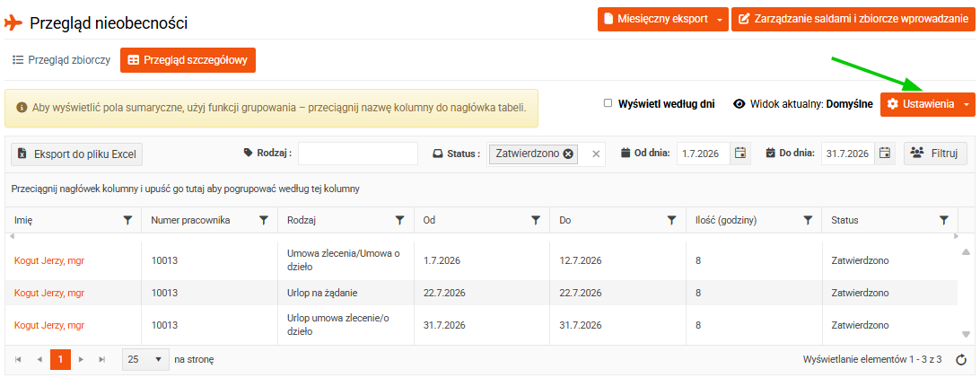This screenshot has height=378, width=980.
Task: Open Kogut Jerzy link in Urlop na żądanie row
Action: (x=48, y=293)
